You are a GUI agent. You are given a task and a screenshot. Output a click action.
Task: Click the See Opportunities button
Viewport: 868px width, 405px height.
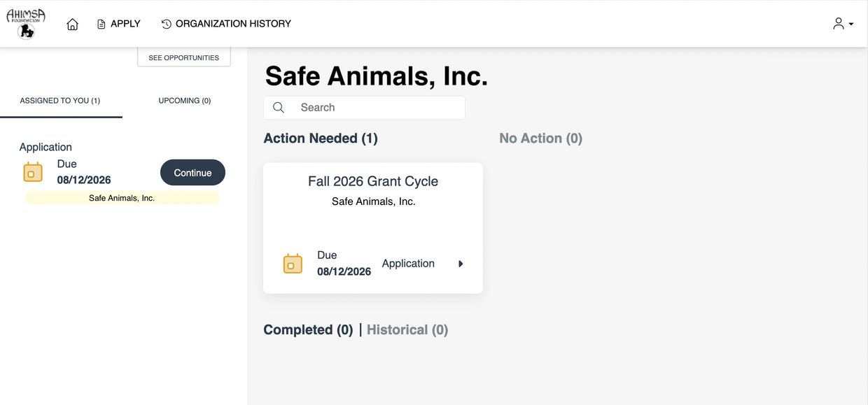(x=184, y=57)
